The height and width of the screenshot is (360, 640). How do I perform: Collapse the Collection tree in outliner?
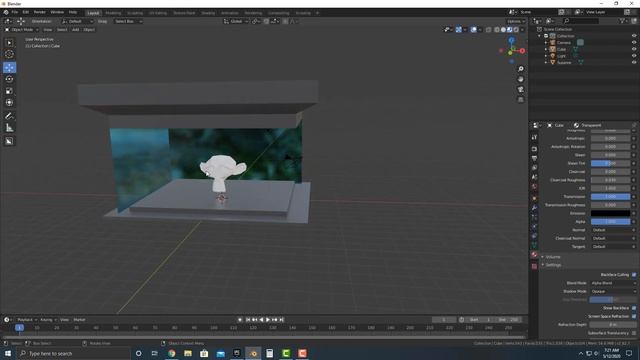pos(540,36)
